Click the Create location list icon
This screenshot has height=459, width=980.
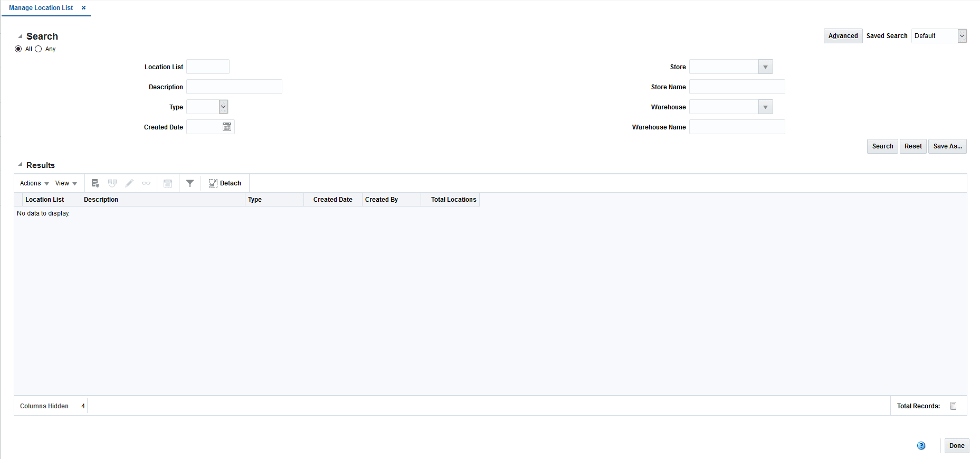[x=96, y=183]
